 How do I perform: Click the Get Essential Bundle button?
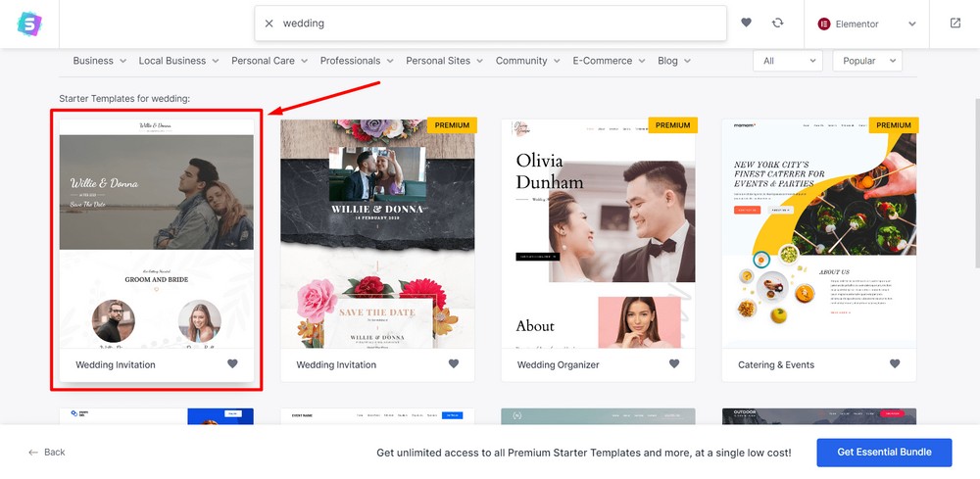point(884,452)
